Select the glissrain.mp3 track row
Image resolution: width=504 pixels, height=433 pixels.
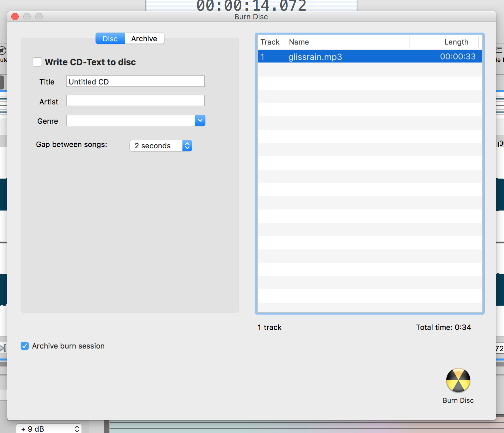coord(366,57)
